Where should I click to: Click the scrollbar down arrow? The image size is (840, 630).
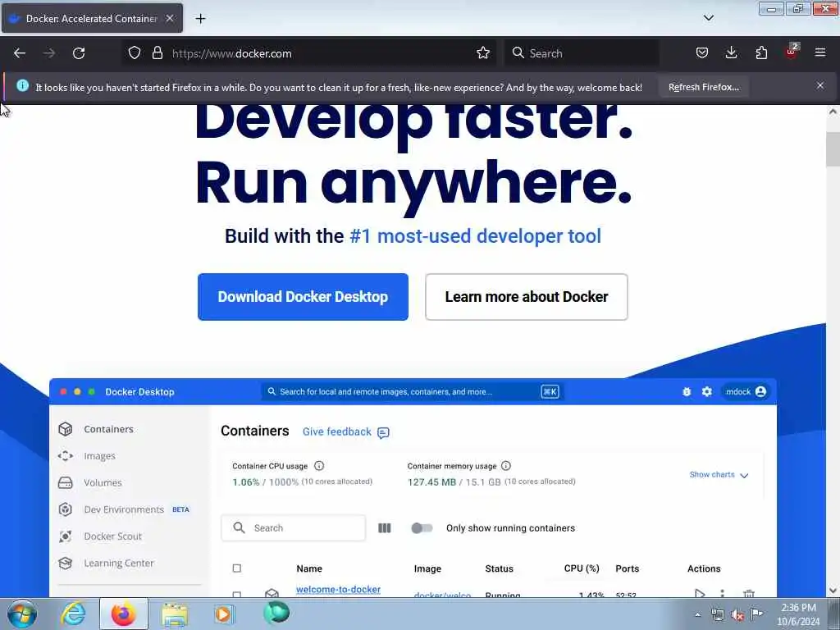[x=833, y=591]
